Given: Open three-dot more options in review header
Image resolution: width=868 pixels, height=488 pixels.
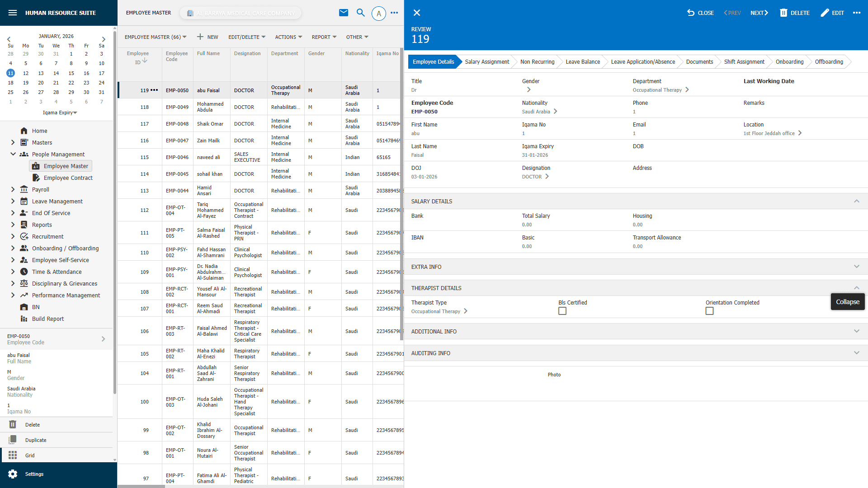Looking at the screenshot, I should pyautogui.click(x=857, y=13).
